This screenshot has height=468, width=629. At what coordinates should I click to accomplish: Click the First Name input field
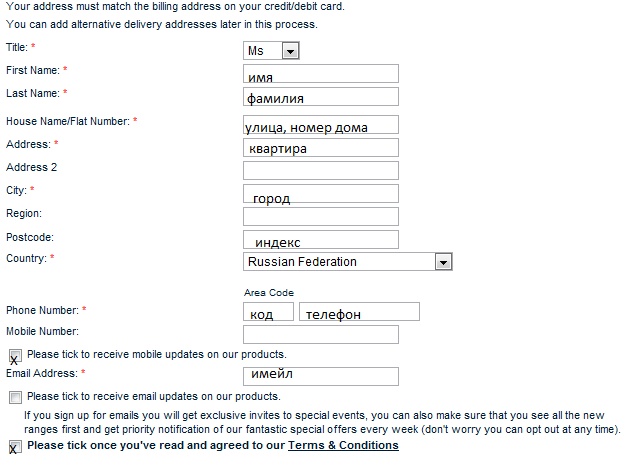[x=321, y=74]
